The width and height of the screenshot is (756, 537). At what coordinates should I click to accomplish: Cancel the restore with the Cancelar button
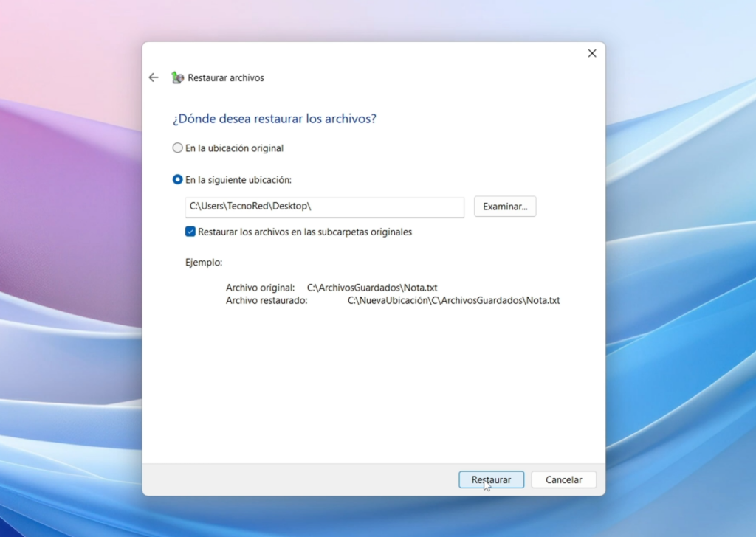[x=563, y=479]
